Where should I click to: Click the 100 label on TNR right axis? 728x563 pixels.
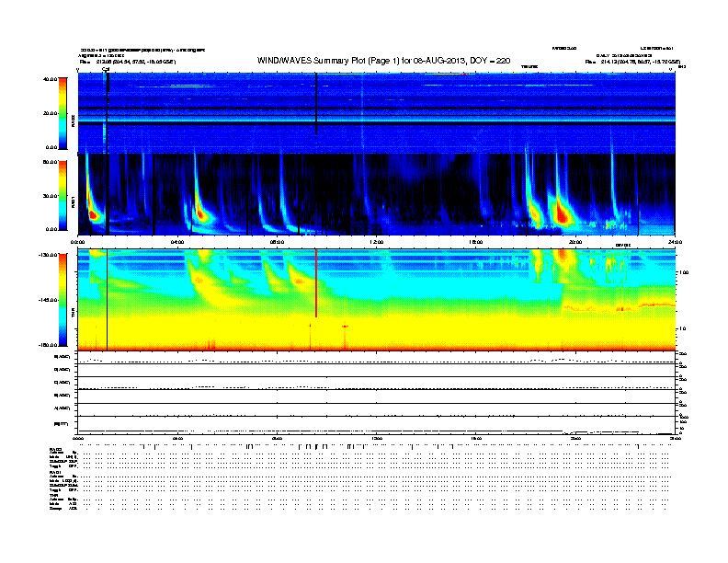pyautogui.click(x=684, y=272)
